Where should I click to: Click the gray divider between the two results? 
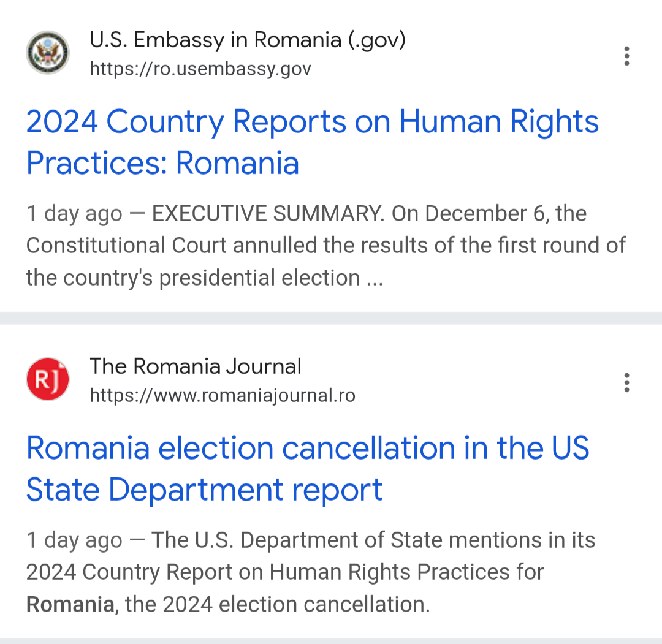[x=331, y=318]
